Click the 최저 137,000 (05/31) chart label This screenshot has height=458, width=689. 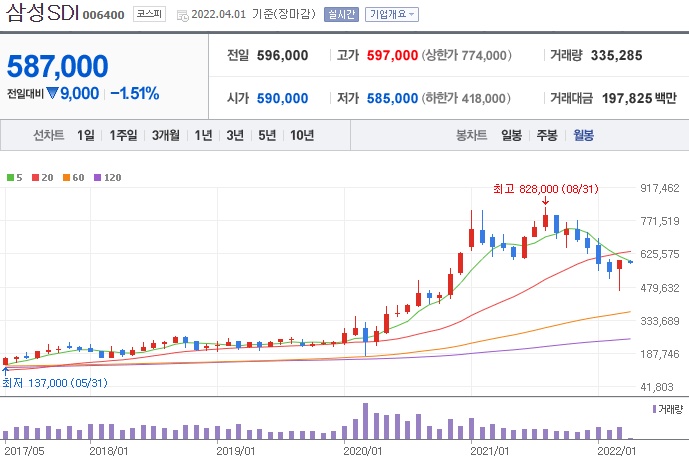click(x=55, y=383)
